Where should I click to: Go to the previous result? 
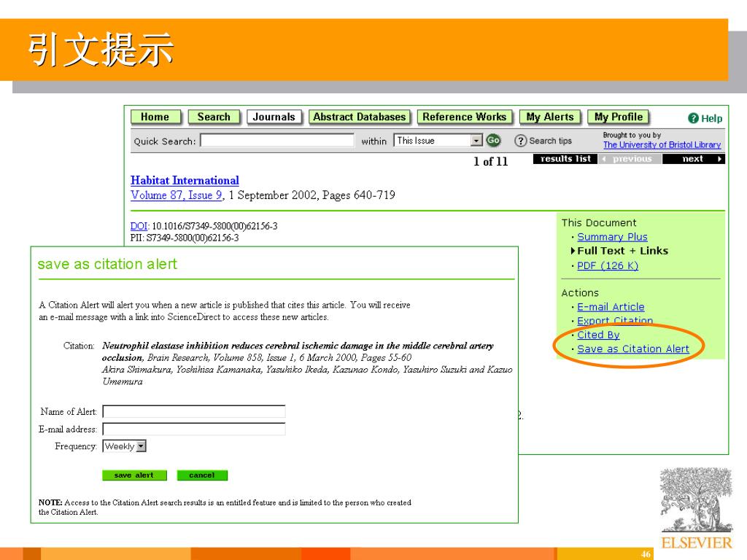630,159
